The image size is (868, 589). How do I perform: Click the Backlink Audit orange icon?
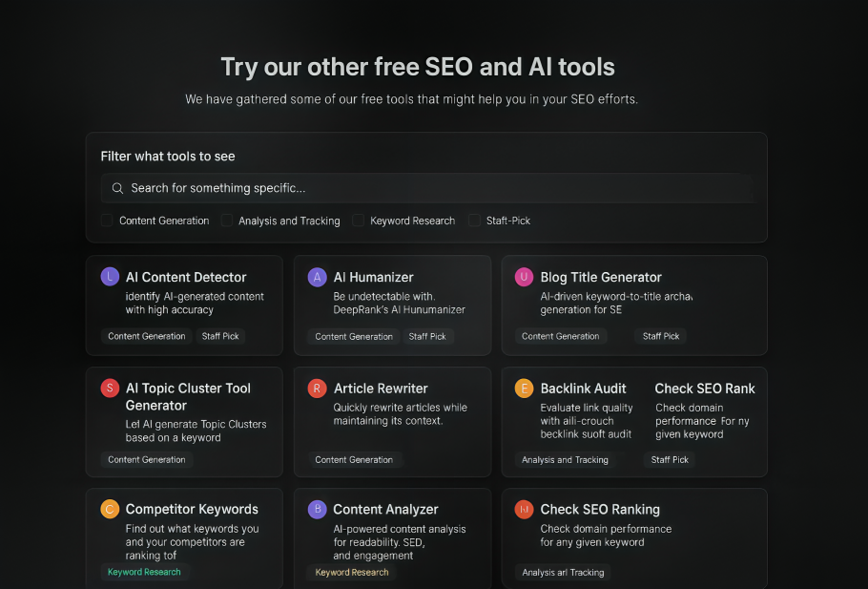tap(524, 389)
